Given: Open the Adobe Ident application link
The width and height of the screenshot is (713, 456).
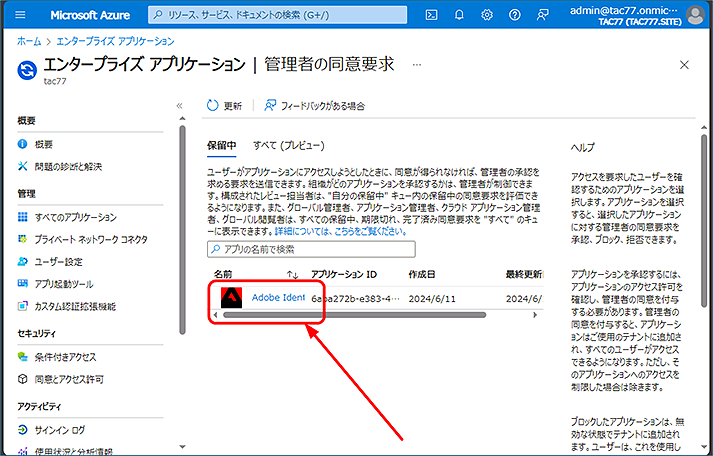Looking at the screenshot, I should [278, 298].
